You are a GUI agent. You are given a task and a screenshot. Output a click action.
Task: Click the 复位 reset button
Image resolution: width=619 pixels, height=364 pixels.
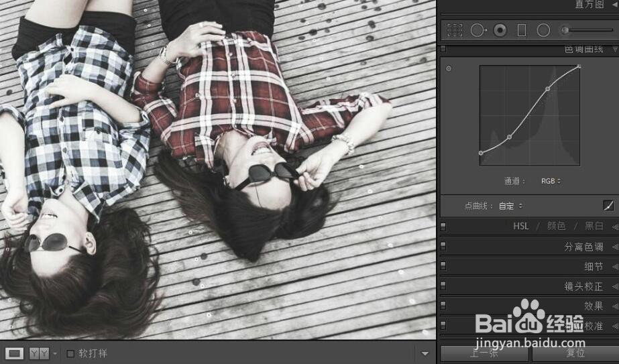coord(575,353)
